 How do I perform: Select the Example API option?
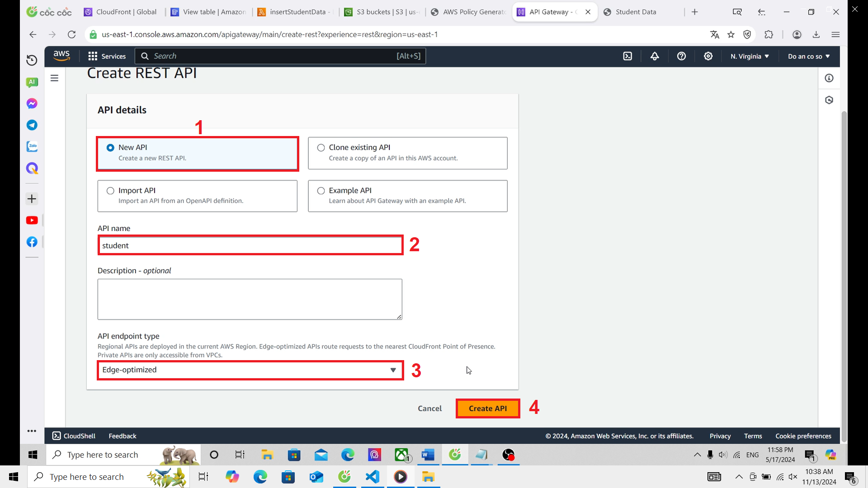[x=321, y=191]
